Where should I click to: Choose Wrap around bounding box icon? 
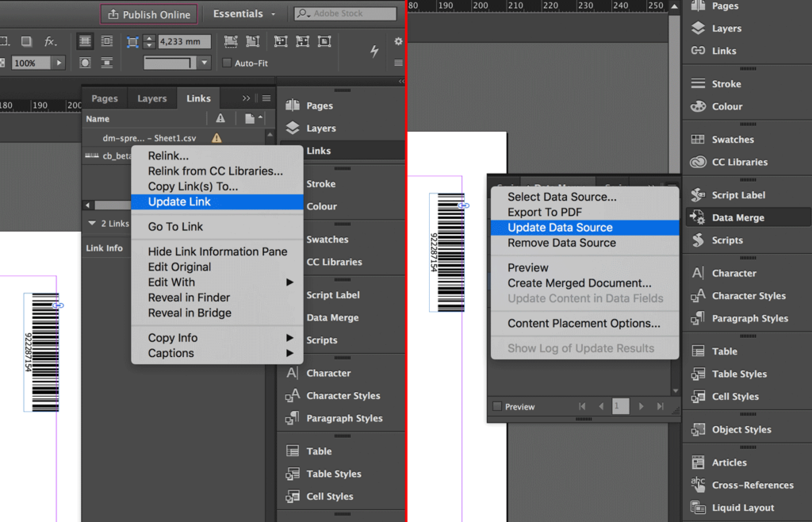pyautogui.click(x=107, y=41)
